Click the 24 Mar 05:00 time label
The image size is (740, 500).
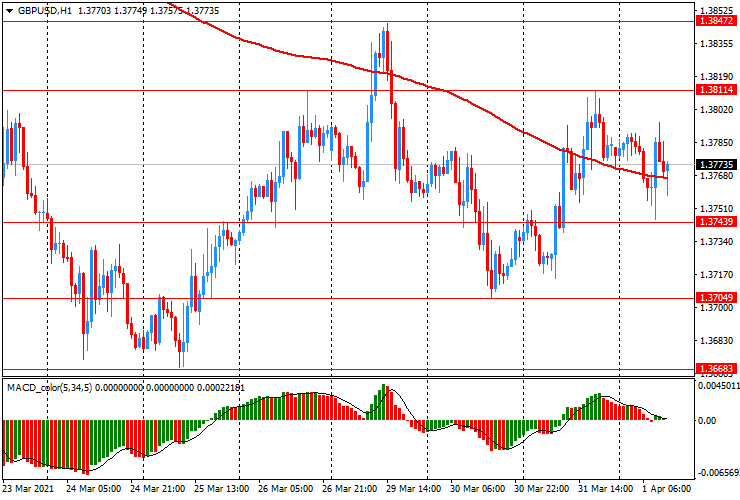pos(93,489)
